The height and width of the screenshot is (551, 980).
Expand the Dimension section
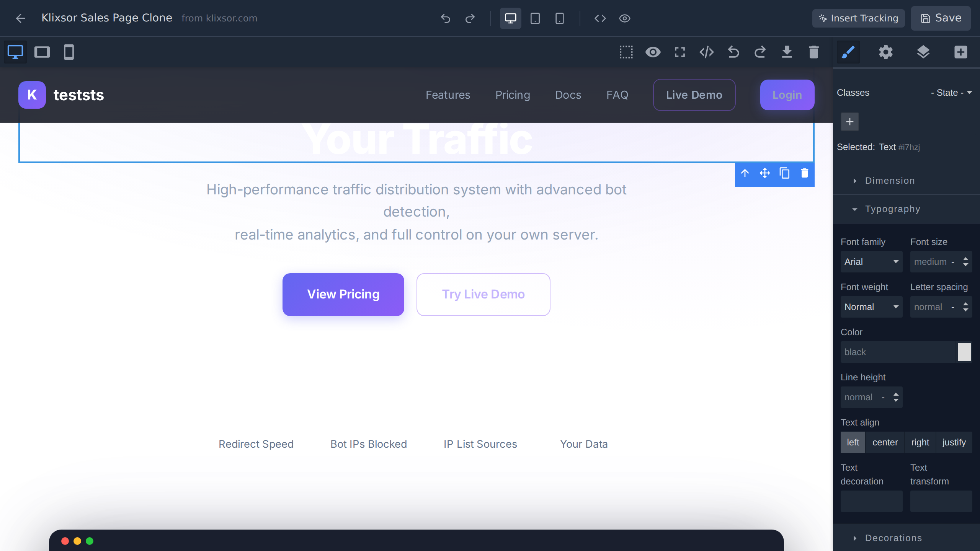(x=889, y=180)
